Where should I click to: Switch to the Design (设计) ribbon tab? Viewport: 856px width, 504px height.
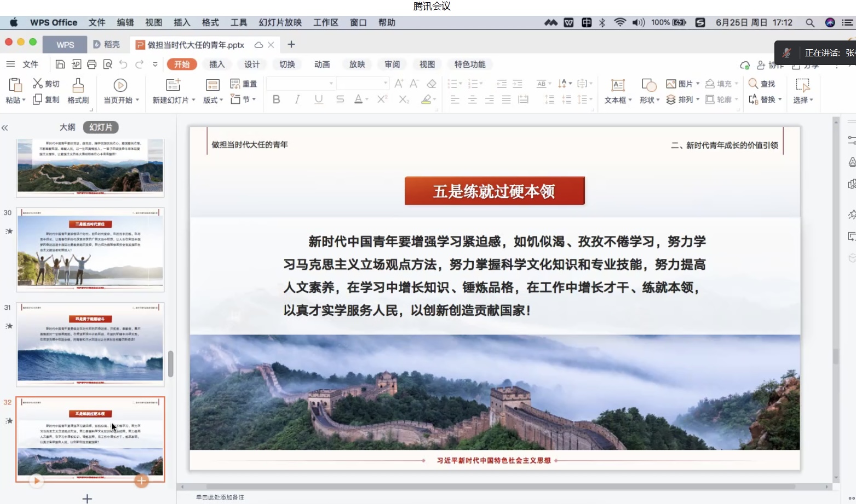coord(252,65)
